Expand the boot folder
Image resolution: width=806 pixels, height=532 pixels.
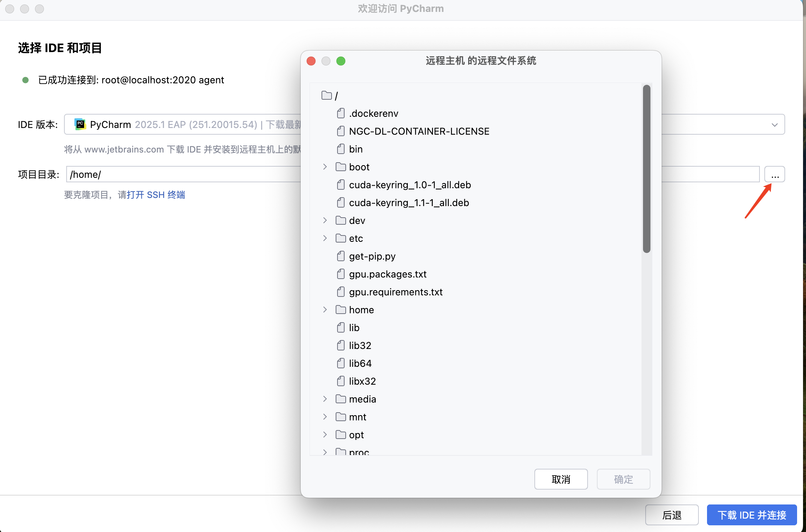point(325,167)
